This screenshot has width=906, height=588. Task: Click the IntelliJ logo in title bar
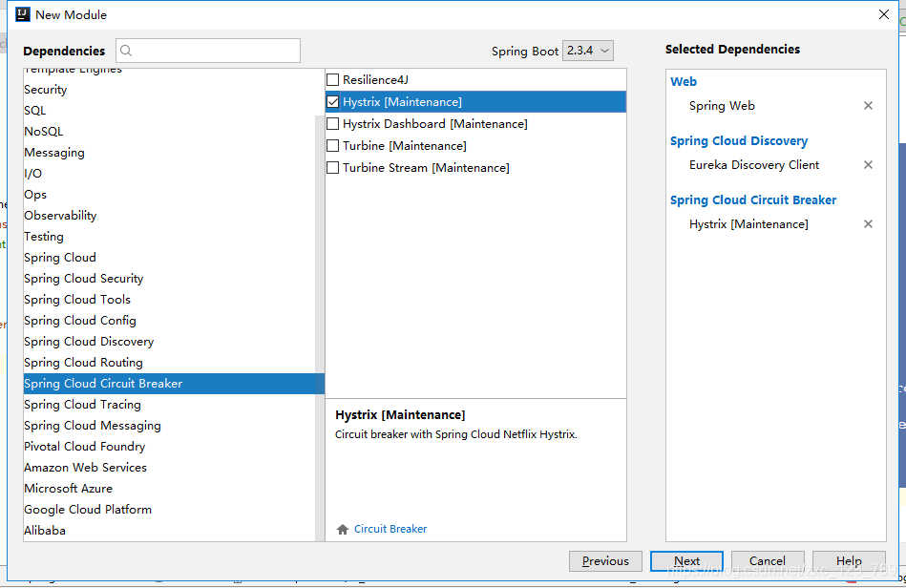coord(23,14)
